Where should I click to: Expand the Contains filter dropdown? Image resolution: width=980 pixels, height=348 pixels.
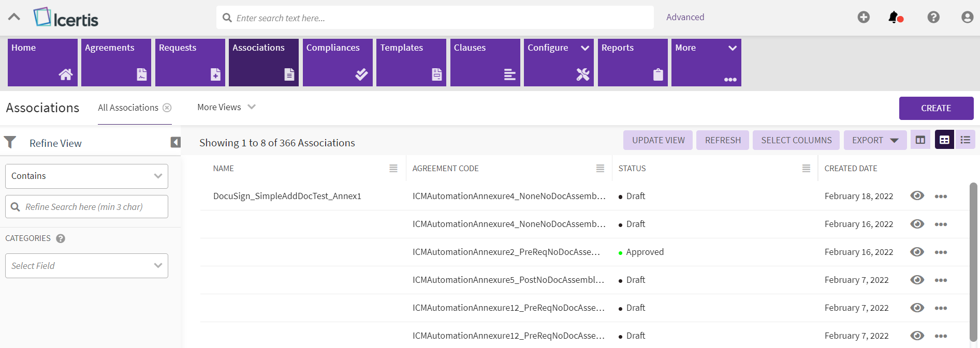(x=86, y=176)
